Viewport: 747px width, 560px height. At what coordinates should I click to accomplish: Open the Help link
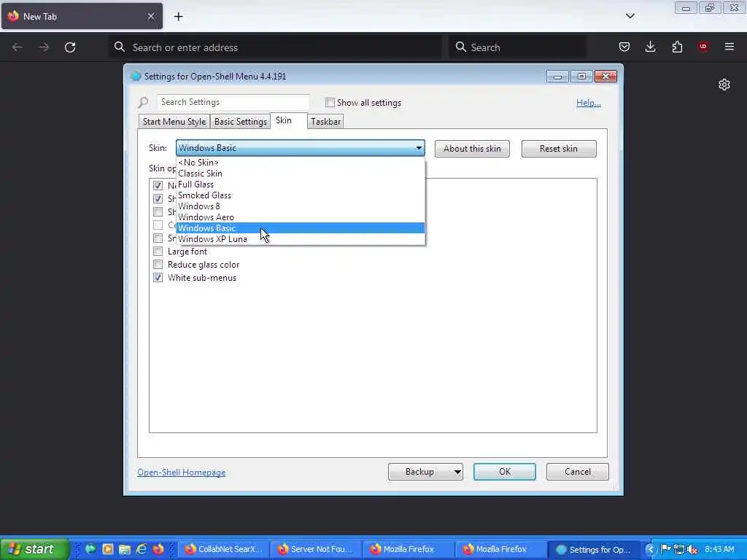pos(589,103)
